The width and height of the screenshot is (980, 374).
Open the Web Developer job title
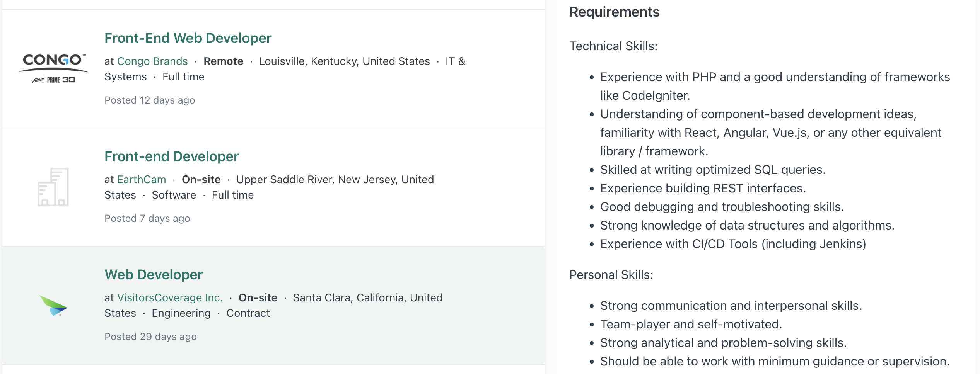click(154, 275)
